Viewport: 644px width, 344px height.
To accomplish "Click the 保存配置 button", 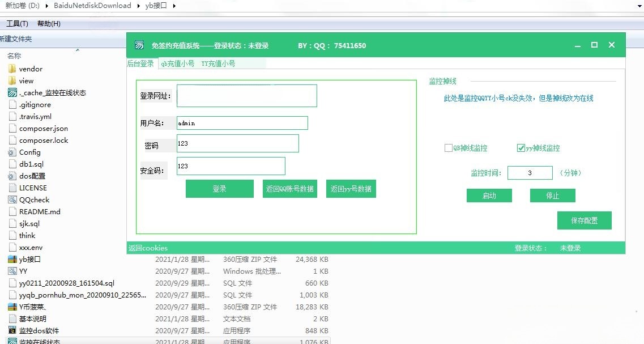I will (584, 220).
